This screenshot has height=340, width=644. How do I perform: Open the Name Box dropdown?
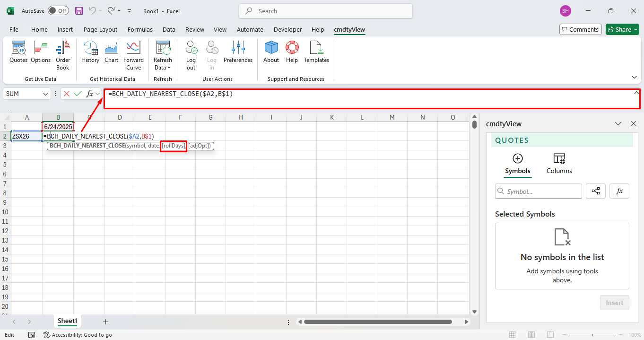[46, 94]
